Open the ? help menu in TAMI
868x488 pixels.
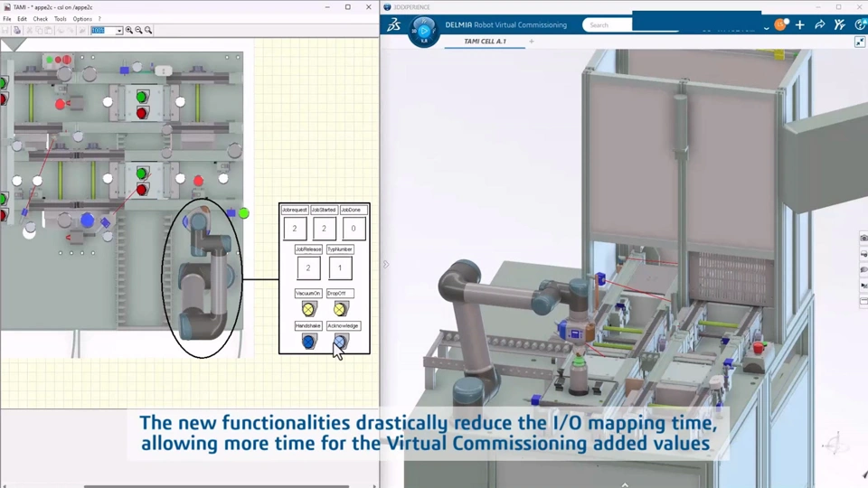[99, 19]
